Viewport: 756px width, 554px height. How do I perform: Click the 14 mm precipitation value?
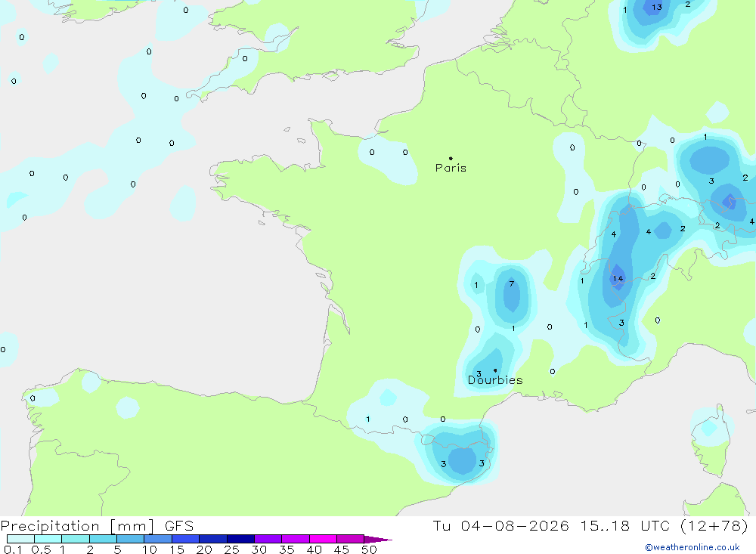(618, 279)
